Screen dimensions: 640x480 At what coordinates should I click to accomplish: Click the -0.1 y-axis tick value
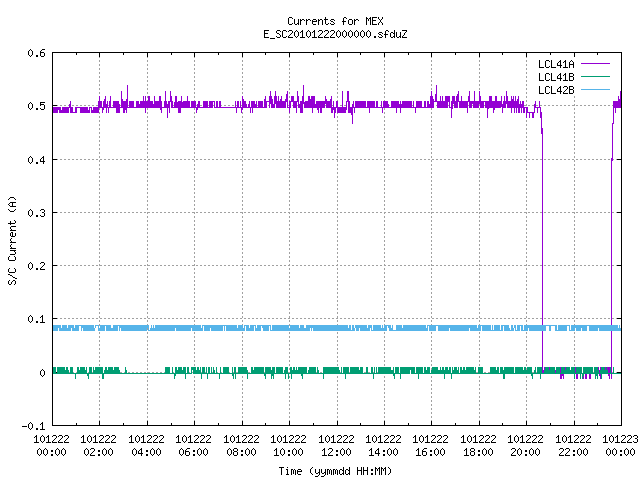tap(33, 426)
